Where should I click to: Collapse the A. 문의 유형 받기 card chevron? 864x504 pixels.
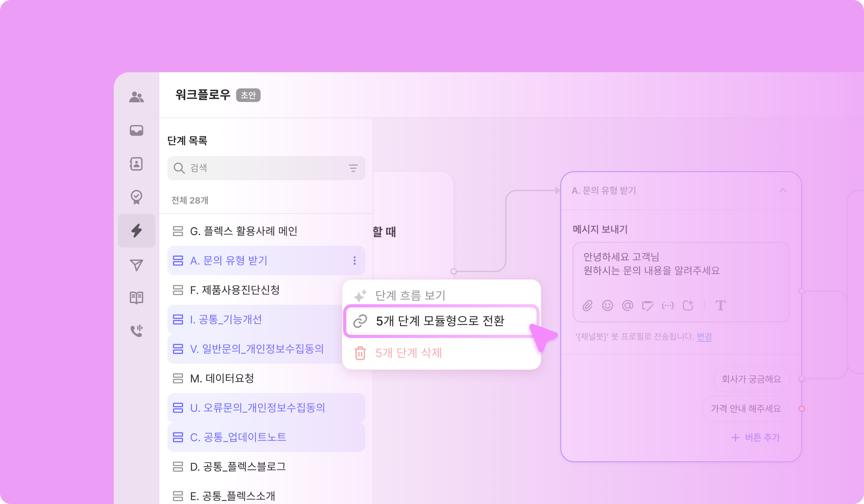783,190
